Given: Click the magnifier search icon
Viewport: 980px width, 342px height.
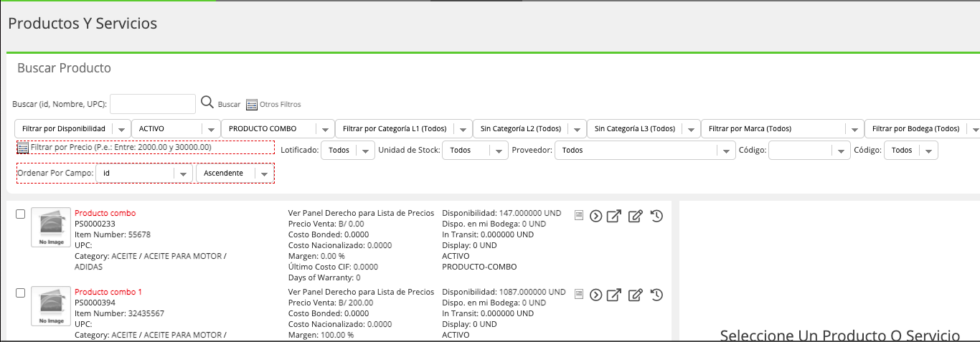Looking at the screenshot, I should (207, 103).
